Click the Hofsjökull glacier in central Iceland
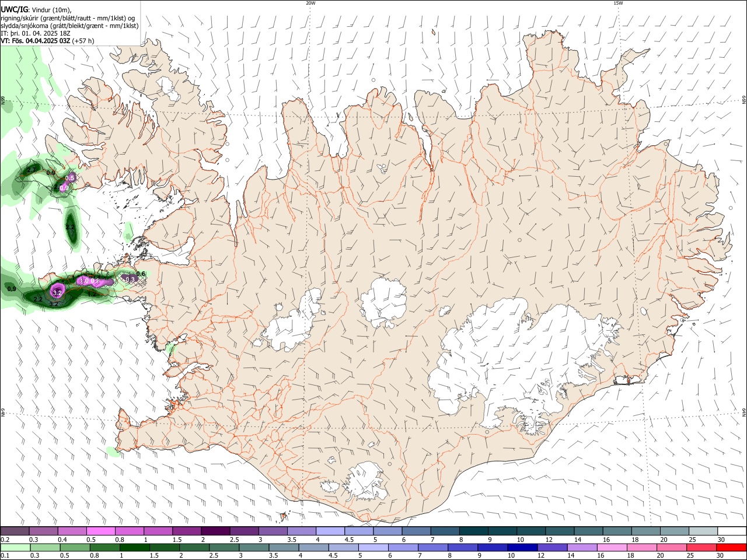The width and height of the screenshot is (747, 560). [383, 302]
